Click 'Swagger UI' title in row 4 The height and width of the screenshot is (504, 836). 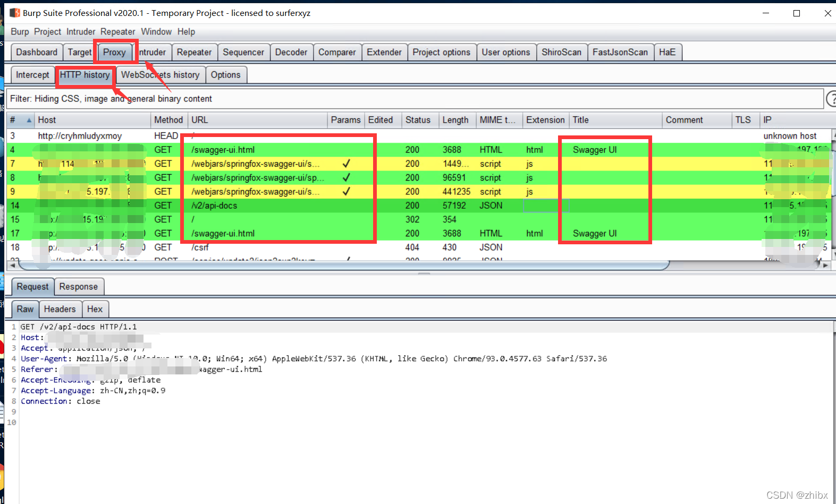(x=595, y=150)
